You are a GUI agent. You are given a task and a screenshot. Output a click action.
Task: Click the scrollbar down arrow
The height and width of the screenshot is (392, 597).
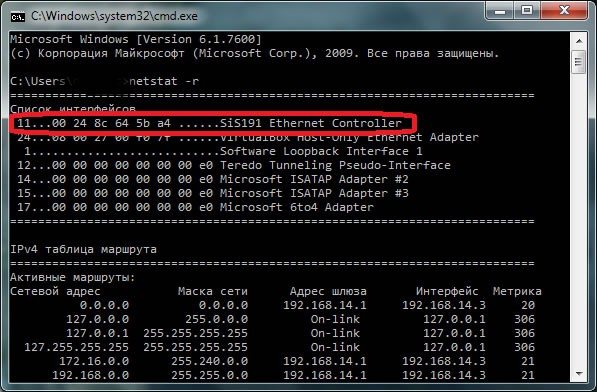[579, 374]
